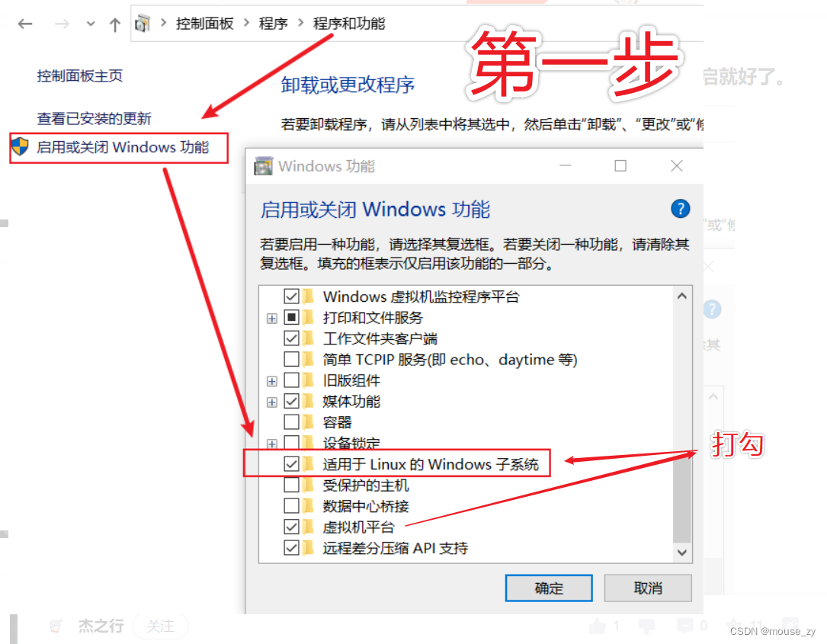Expand the 媒体功能 tree node
The width and height of the screenshot is (827, 644).
pyautogui.click(x=271, y=402)
